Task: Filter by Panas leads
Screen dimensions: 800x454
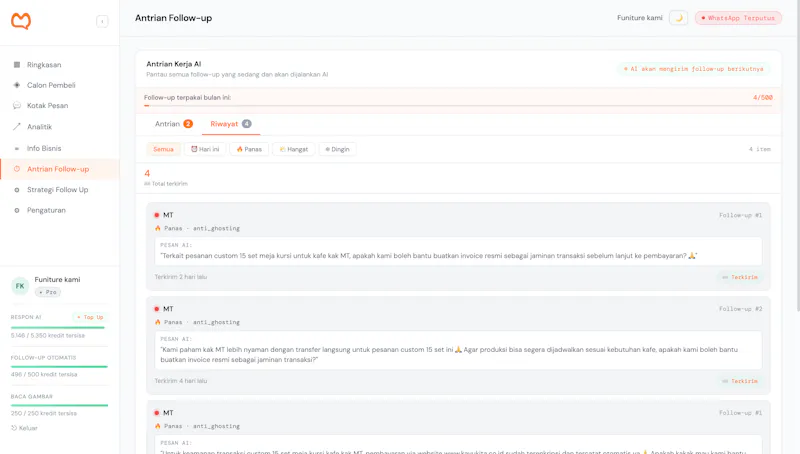Action: [x=249, y=149]
